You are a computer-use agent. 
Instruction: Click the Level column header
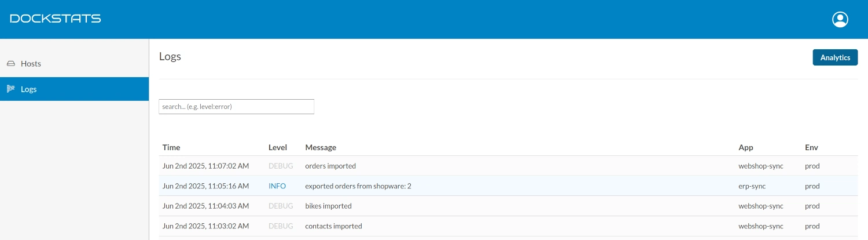[278, 147]
